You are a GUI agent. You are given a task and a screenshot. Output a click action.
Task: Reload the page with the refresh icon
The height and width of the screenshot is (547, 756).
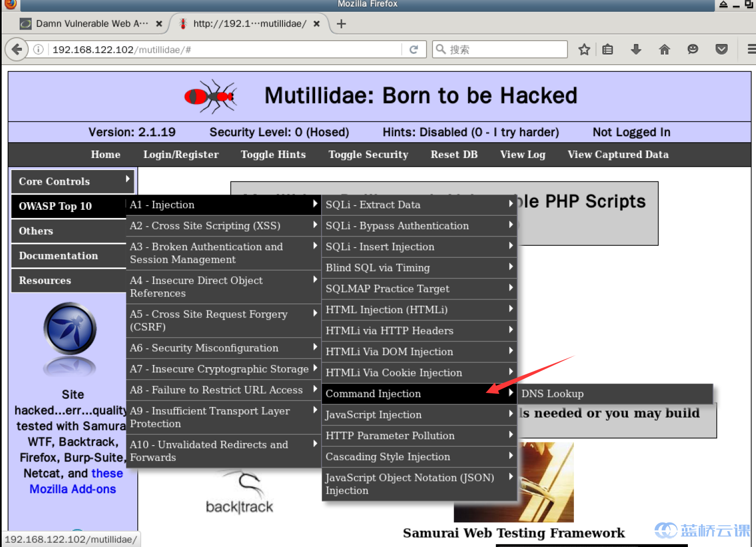pyautogui.click(x=414, y=50)
